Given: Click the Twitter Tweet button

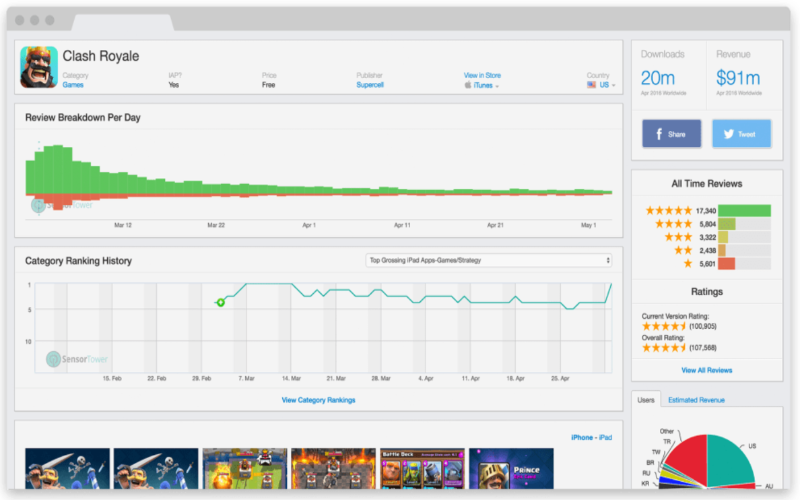Looking at the screenshot, I should coord(741,134).
